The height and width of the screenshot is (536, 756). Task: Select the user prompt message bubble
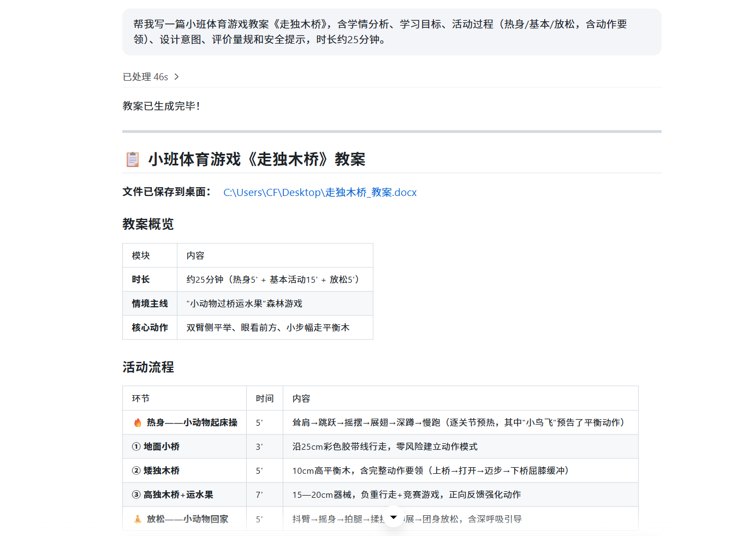pos(392,32)
